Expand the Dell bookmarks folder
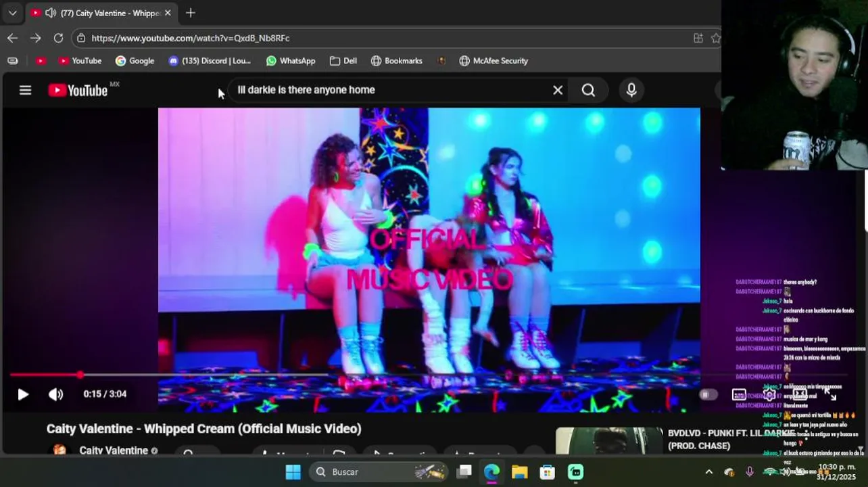Screen dimensions: 868x487 point(343,61)
